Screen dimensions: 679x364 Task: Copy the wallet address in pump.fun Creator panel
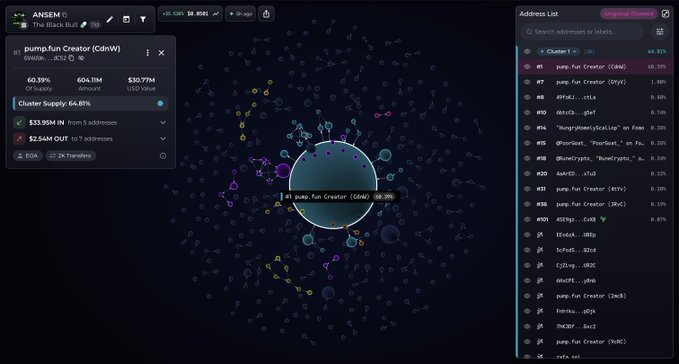(71, 58)
